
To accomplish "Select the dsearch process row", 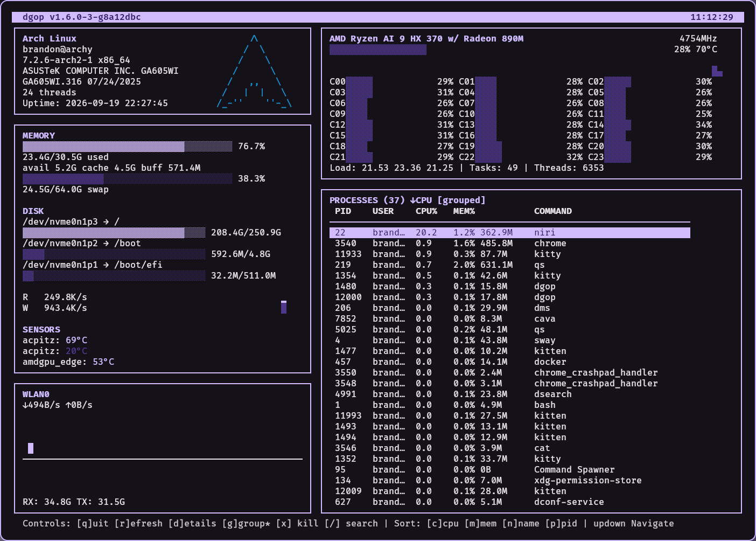I will tap(510, 394).
